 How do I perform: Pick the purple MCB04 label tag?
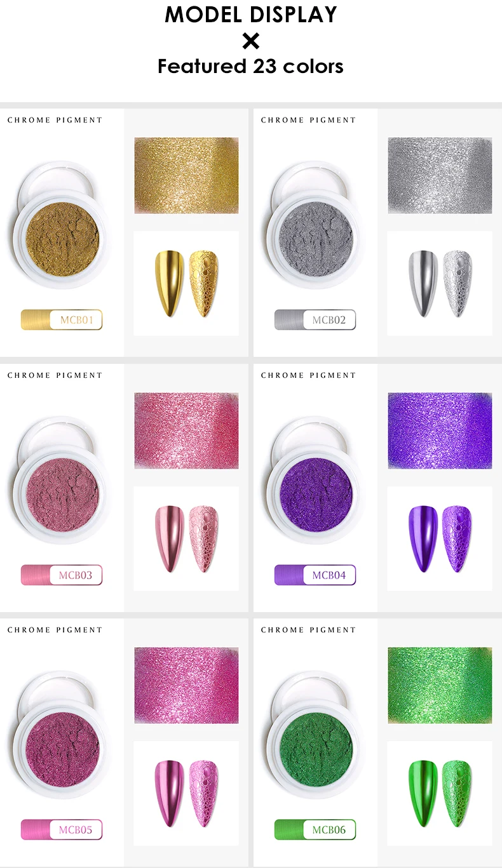click(315, 575)
